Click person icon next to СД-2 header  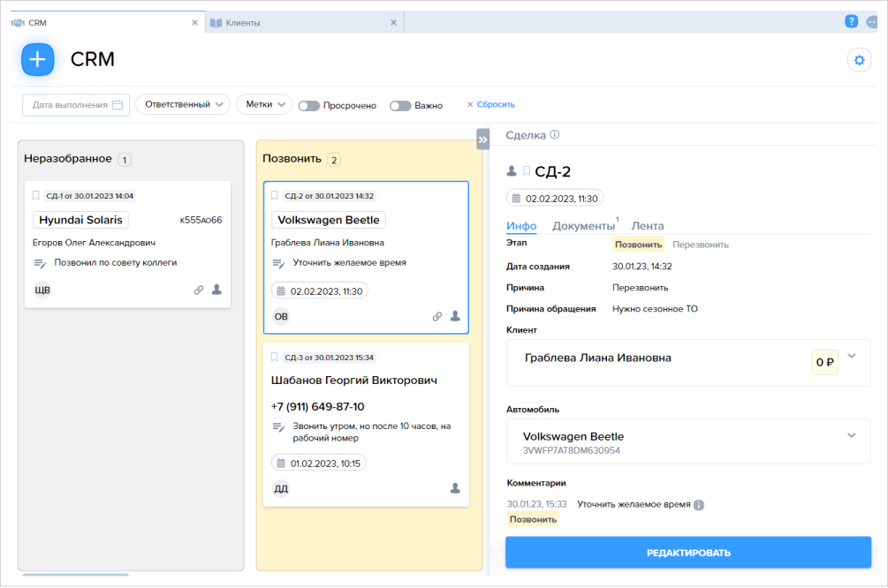pos(512,170)
